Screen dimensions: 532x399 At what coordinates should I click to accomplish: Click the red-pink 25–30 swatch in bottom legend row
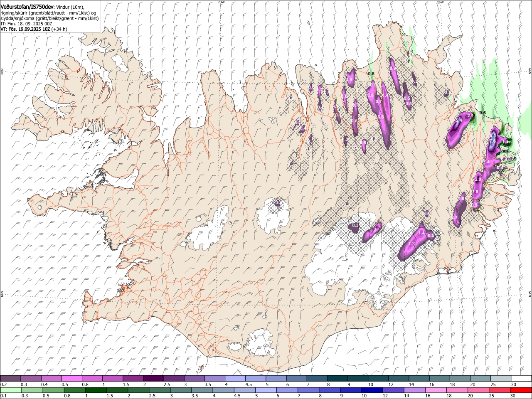[x=500, y=390]
